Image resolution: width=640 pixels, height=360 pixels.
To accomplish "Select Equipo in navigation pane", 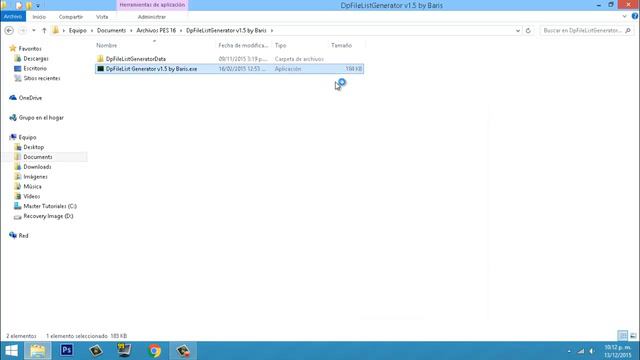I will pyautogui.click(x=27, y=137).
